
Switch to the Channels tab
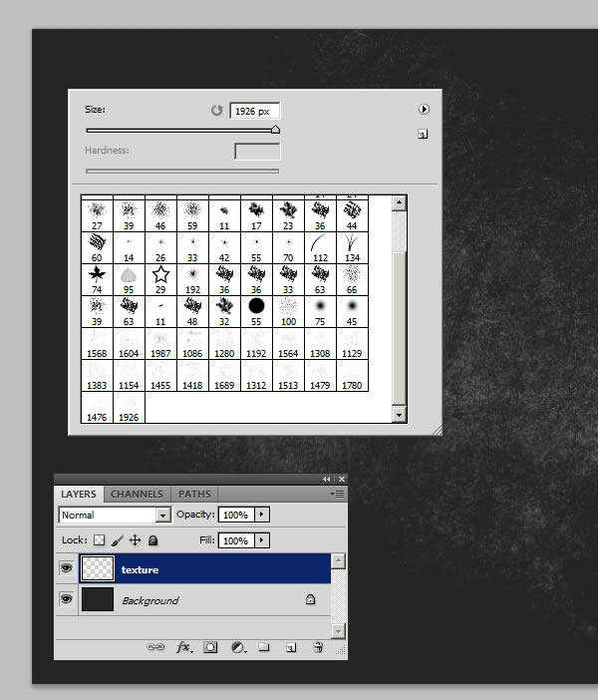click(x=137, y=494)
